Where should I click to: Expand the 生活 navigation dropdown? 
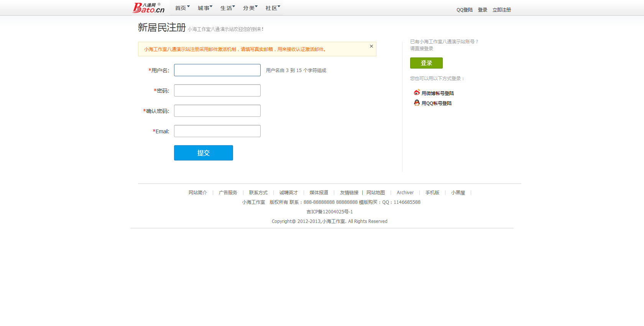click(x=227, y=8)
